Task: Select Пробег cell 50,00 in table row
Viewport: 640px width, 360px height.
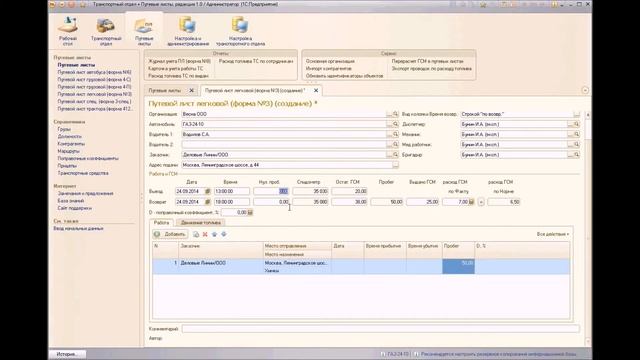Action: coord(458,267)
